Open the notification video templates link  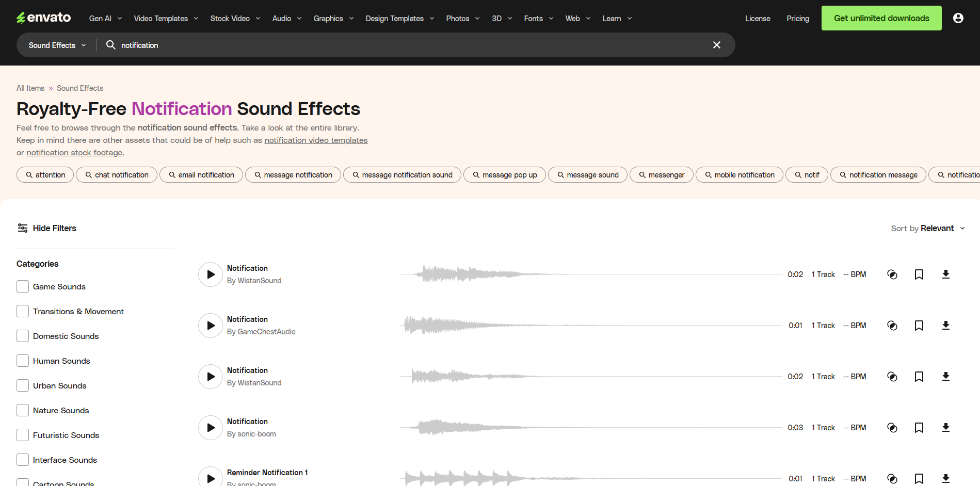coord(315,140)
